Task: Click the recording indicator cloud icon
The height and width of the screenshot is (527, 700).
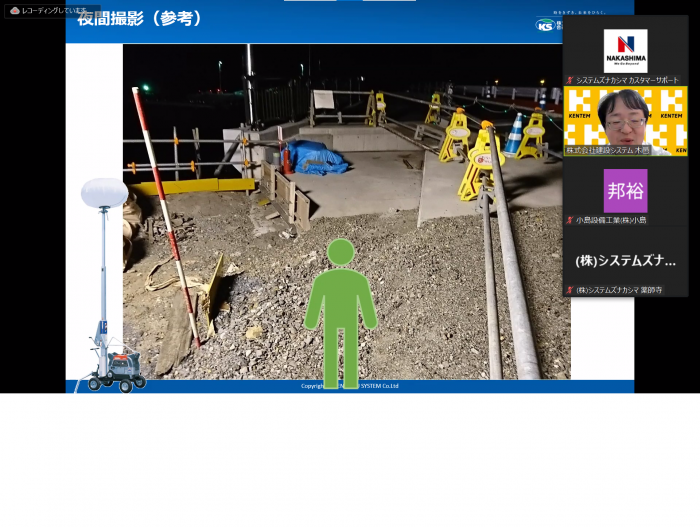Action: [x=15, y=11]
